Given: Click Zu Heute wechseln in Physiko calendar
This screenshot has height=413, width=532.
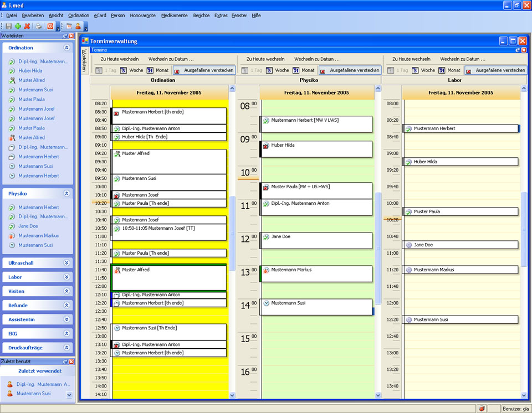Looking at the screenshot, I should point(265,59).
